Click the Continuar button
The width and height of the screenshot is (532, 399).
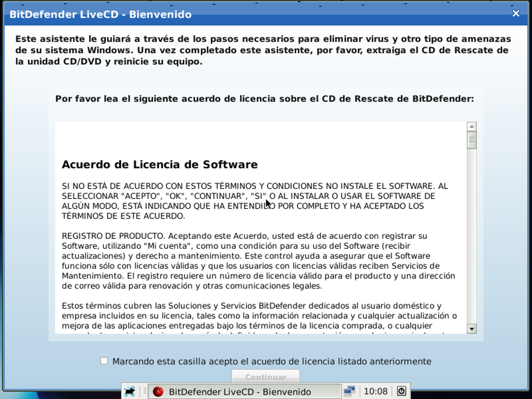tap(265, 377)
